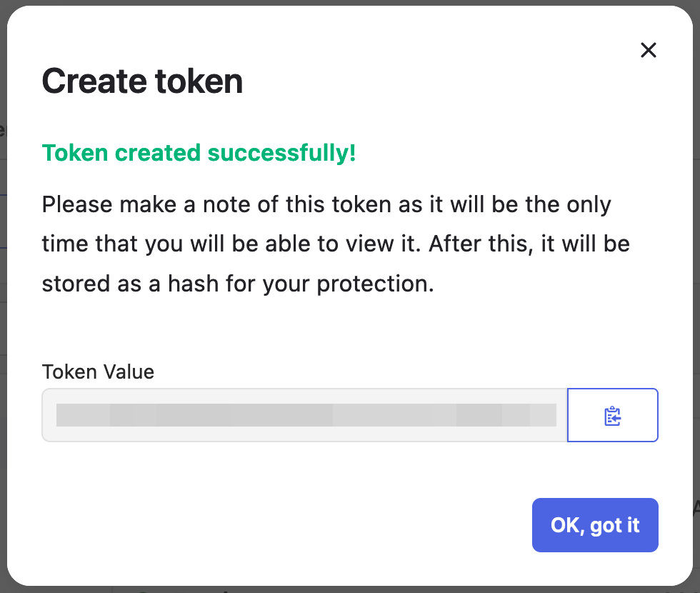The width and height of the screenshot is (700, 593).
Task: Click the Token created successfully message
Action: coord(199,153)
